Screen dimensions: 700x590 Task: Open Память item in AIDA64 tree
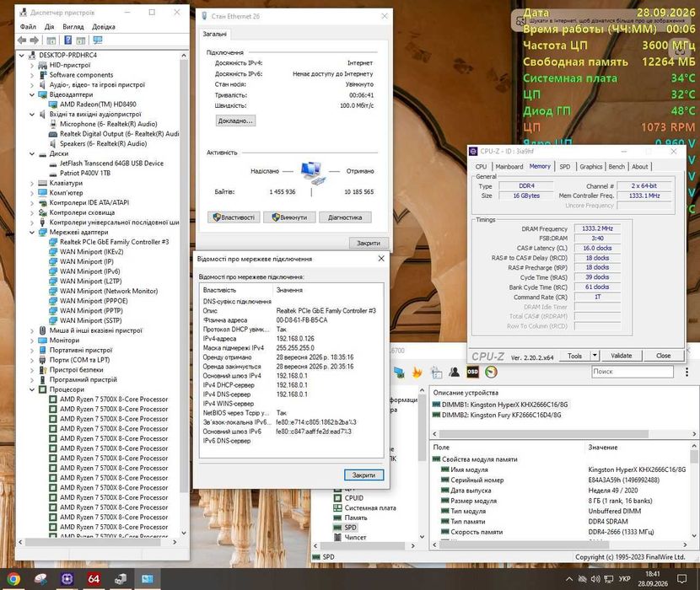[x=356, y=518]
